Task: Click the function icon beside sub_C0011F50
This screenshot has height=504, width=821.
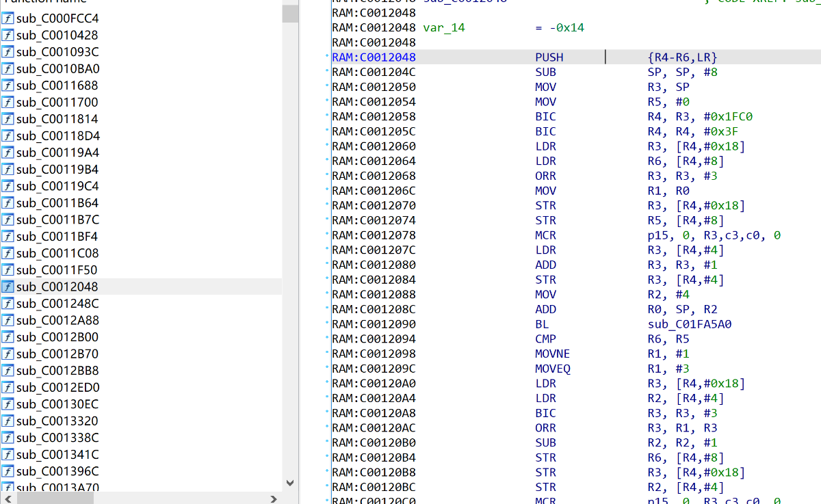Action: [x=8, y=269]
